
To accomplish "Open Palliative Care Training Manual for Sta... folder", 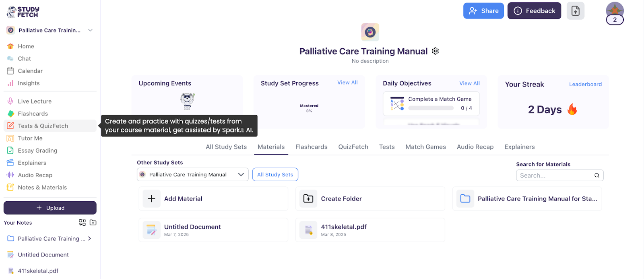I will 527,198.
